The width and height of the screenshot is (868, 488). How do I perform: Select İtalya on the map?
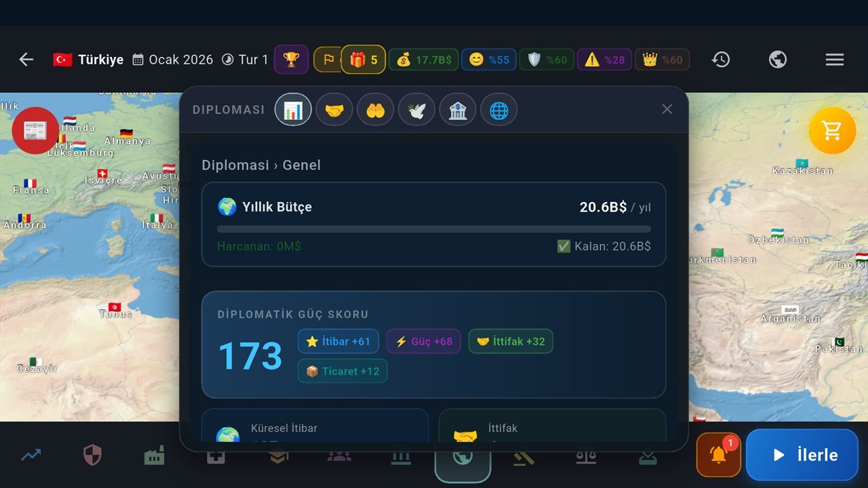(x=157, y=222)
